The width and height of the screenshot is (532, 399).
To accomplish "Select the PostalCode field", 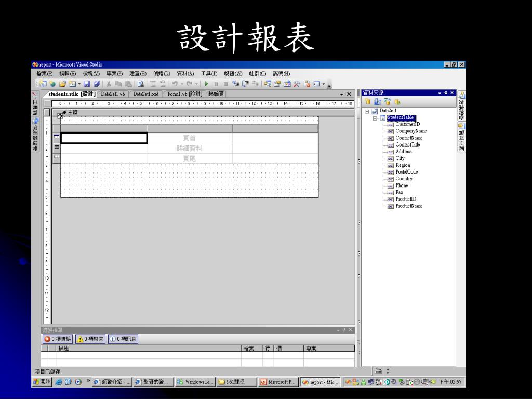I will point(406,171).
